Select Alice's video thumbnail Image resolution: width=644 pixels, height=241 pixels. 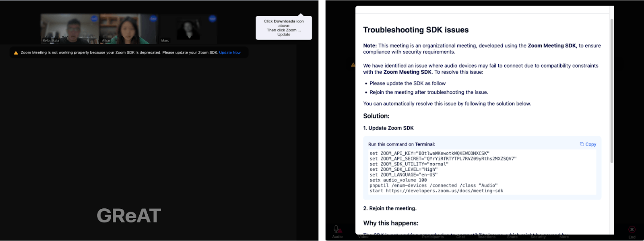click(128, 29)
